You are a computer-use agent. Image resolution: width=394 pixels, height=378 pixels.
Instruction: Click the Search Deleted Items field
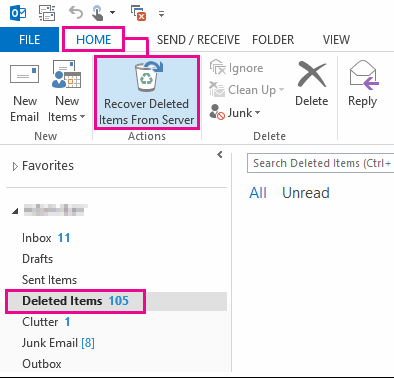[320, 163]
